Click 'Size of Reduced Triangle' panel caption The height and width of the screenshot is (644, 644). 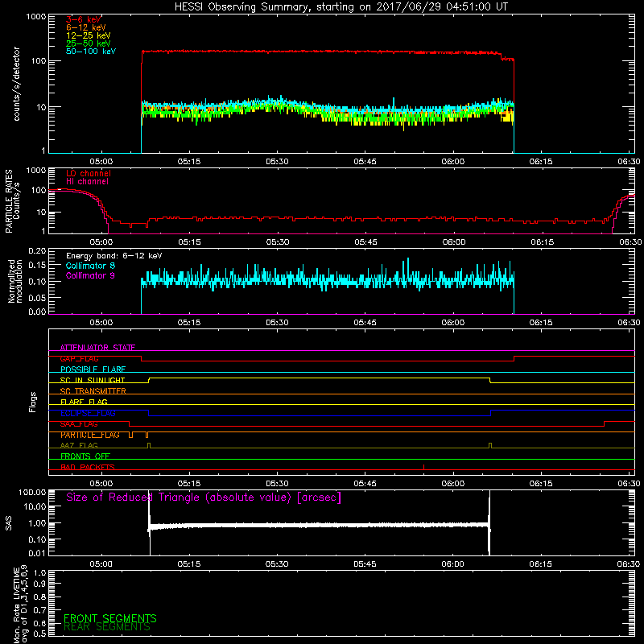(x=204, y=497)
